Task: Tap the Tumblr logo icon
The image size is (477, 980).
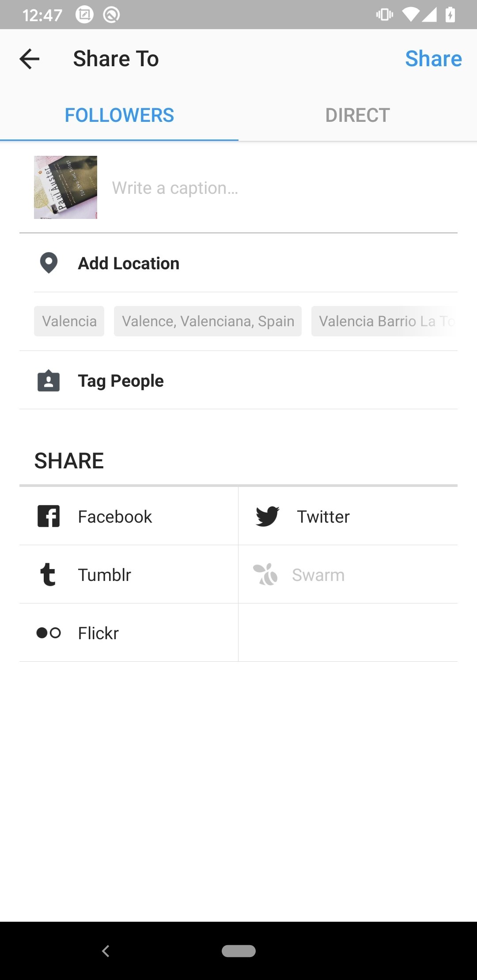Action: (x=48, y=574)
